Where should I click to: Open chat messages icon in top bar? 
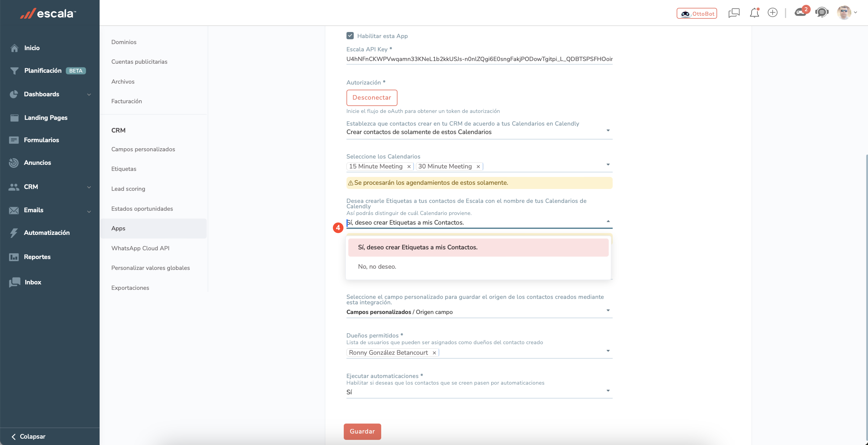(x=734, y=13)
